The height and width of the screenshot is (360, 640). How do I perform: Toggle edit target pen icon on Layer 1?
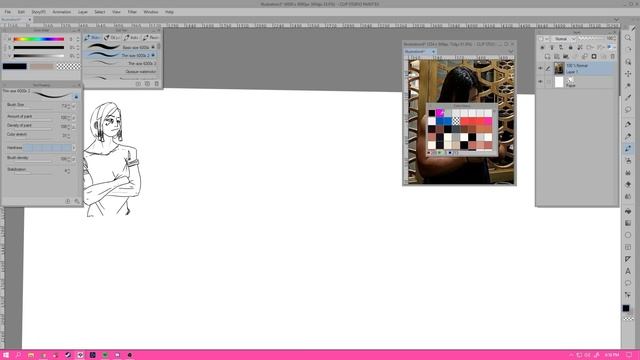click(548, 69)
